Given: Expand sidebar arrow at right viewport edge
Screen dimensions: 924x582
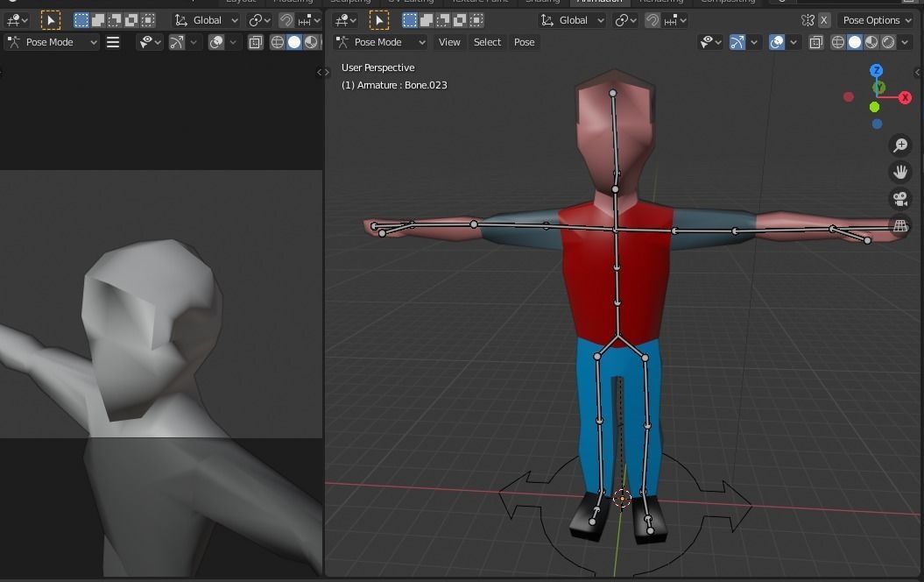Looking at the screenshot, I should [x=918, y=73].
